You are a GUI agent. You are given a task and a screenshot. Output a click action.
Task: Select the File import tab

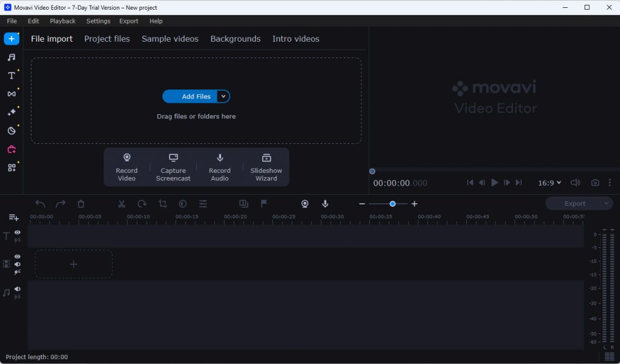pyautogui.click(x=52, y=39)
